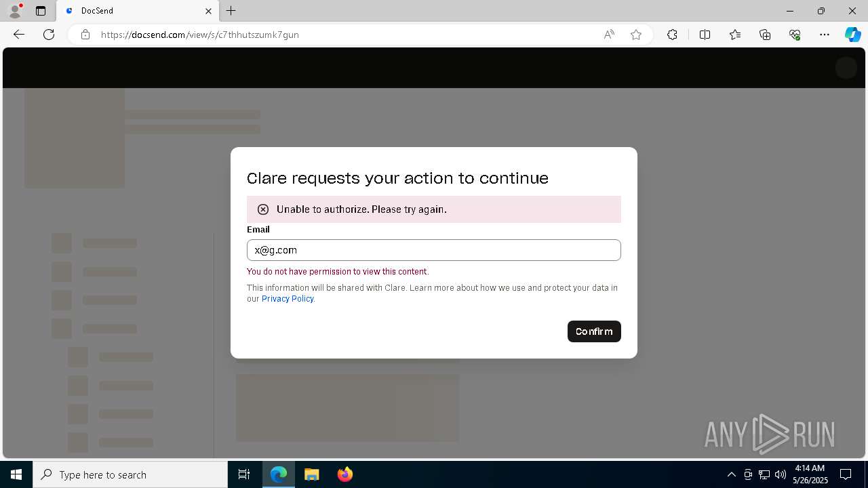Viewport: 868px width, 488px height.
Task: Open File Explorer from taskbar
Action: click(311, 474)
